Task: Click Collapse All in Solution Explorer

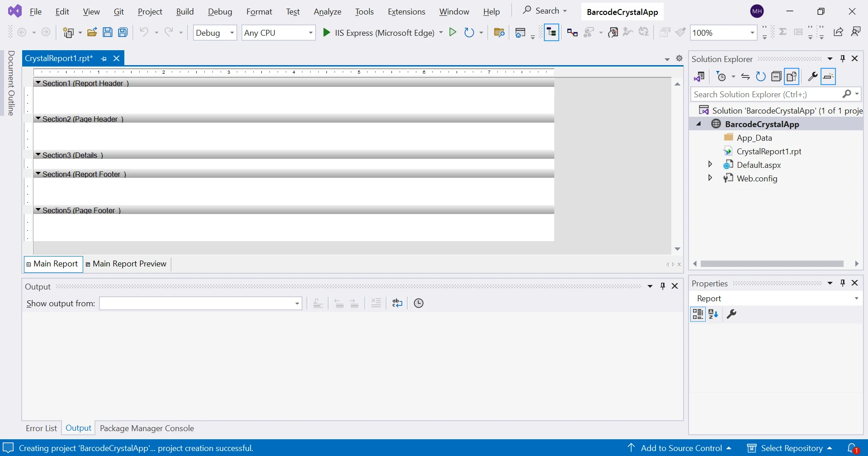Action: (x=776, y=76)
